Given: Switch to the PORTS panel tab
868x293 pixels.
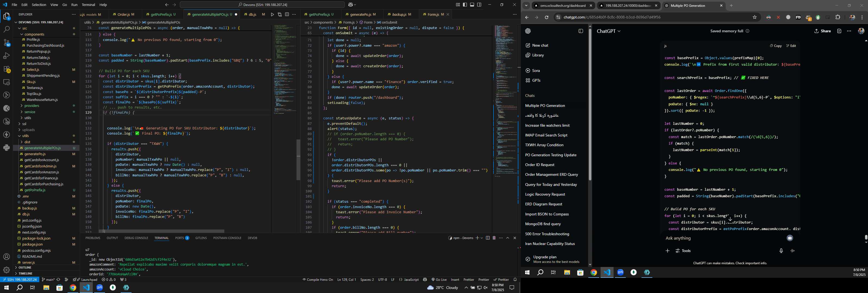Looking at the screenshot, I should 182,238.
